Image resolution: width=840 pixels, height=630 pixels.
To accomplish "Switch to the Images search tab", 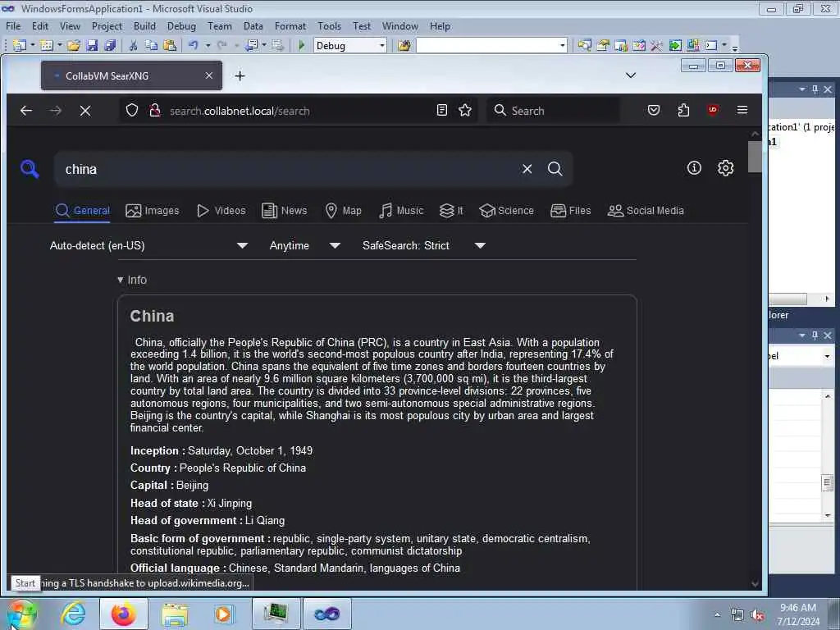I will 152,211.
